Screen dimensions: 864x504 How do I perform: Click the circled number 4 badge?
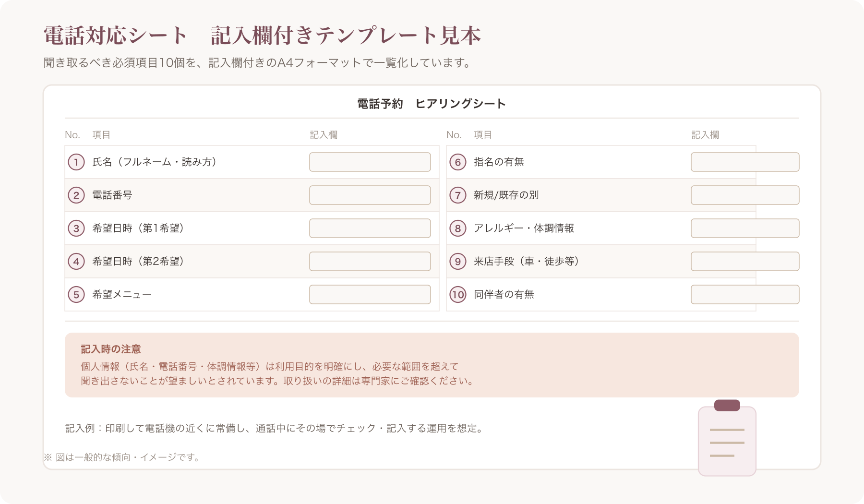[76, 262]
